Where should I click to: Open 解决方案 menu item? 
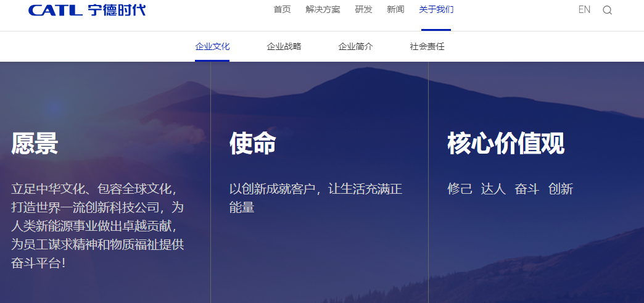point(323,9)
